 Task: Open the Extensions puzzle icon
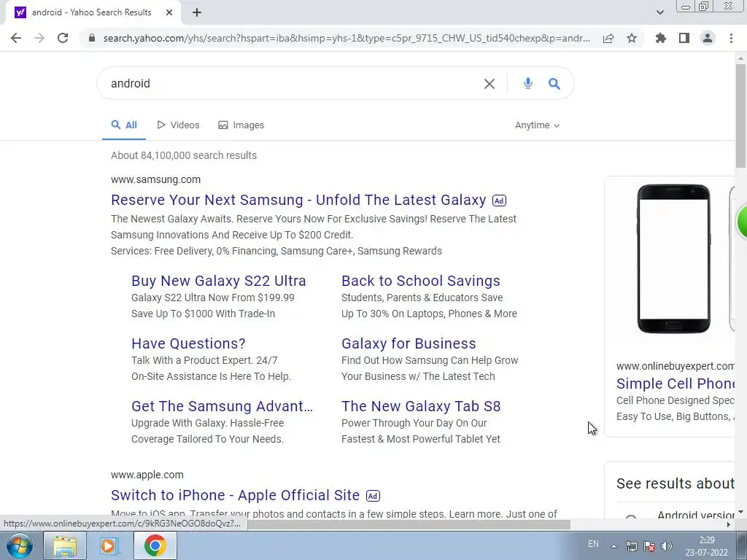coord(661,38)
